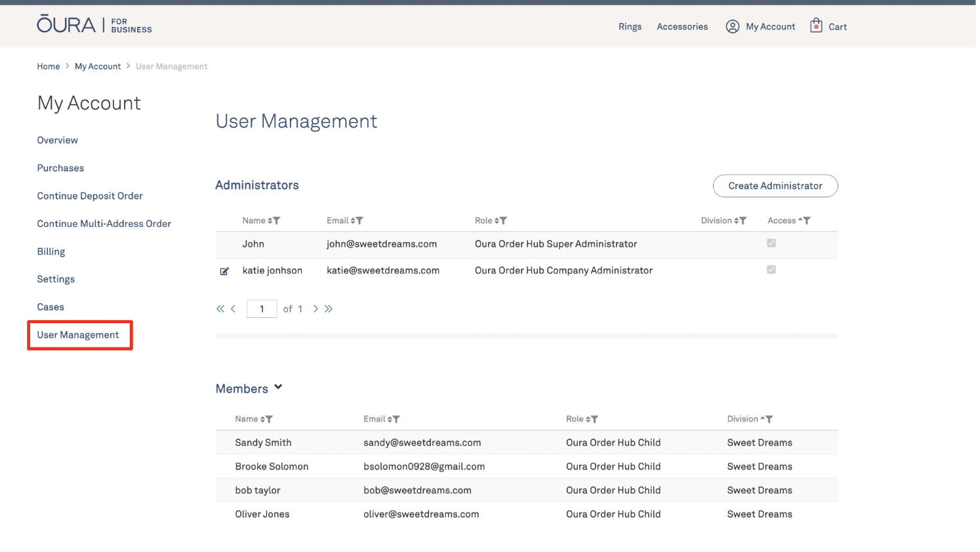The width and height of the screenshot is (980, 552).
Task: Click the Administrators Division column filter icon
Action: [743, 221]
